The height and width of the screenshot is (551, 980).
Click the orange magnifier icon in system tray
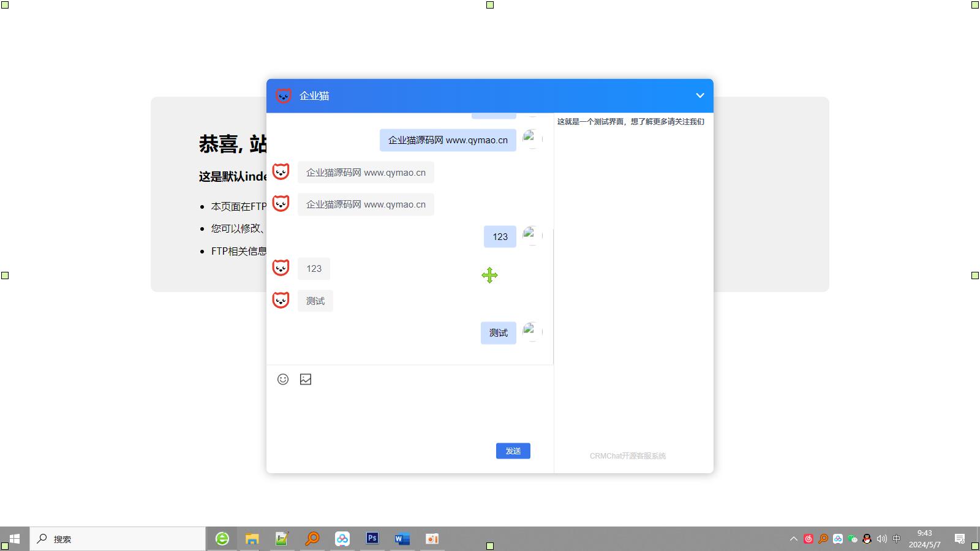(823, 539)
